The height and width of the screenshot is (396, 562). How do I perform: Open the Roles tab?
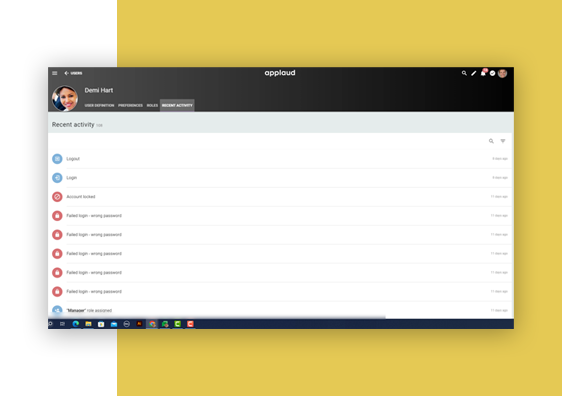[x=152, y=105]
